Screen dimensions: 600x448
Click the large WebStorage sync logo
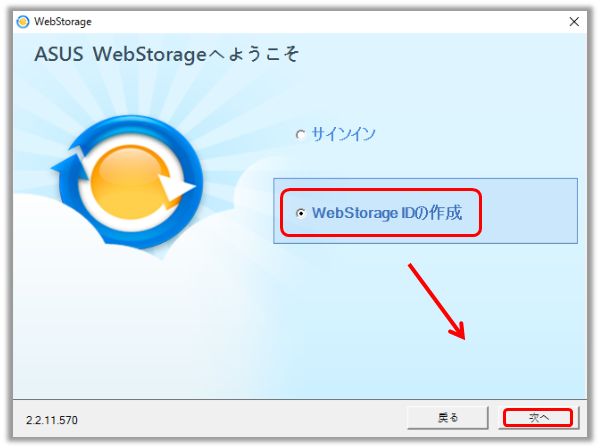[x=127, y=181]
